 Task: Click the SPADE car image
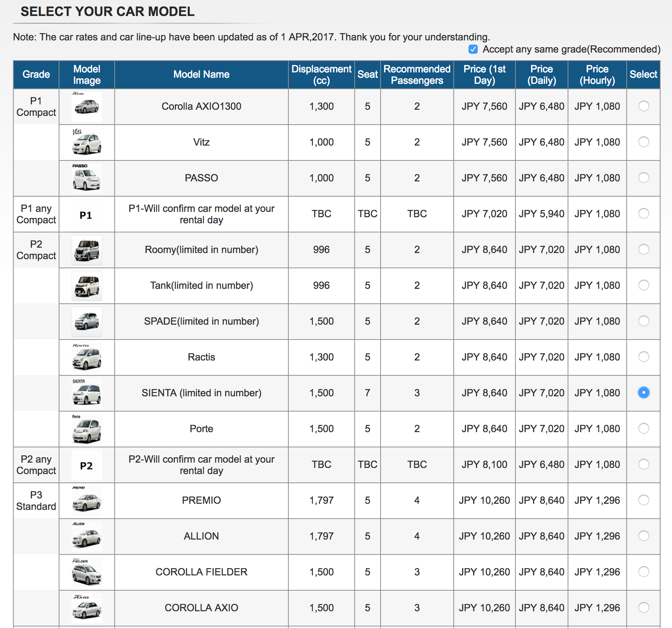pyautogui.click(x=87, y=322)
